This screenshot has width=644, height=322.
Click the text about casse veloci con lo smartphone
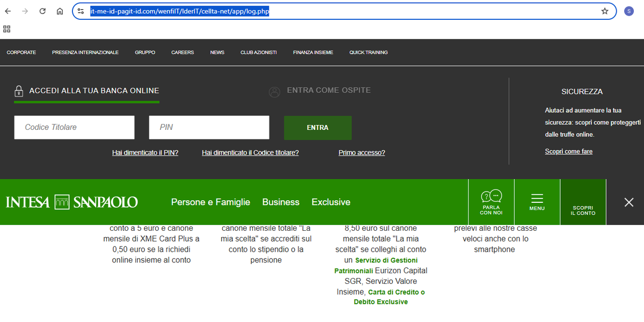[x=494, y=239]
